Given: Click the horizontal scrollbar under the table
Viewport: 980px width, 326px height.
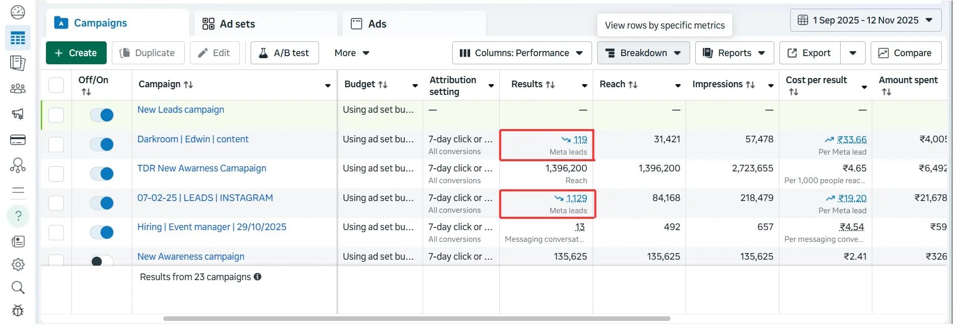Looking at the screenshot, I should [x=416, y=319].
